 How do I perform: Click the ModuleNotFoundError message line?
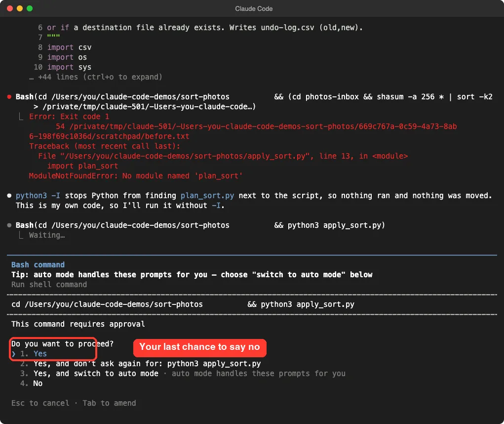pos(136,176)
